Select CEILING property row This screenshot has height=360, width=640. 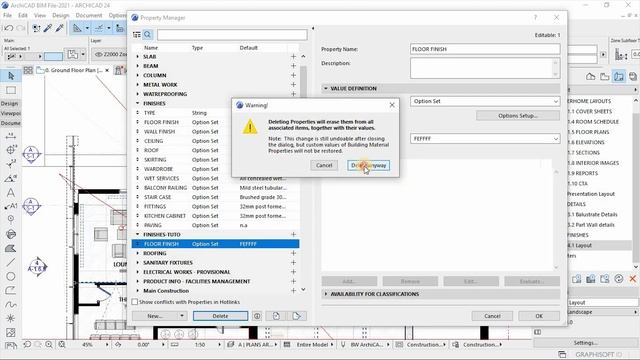[x=216, y=141]
